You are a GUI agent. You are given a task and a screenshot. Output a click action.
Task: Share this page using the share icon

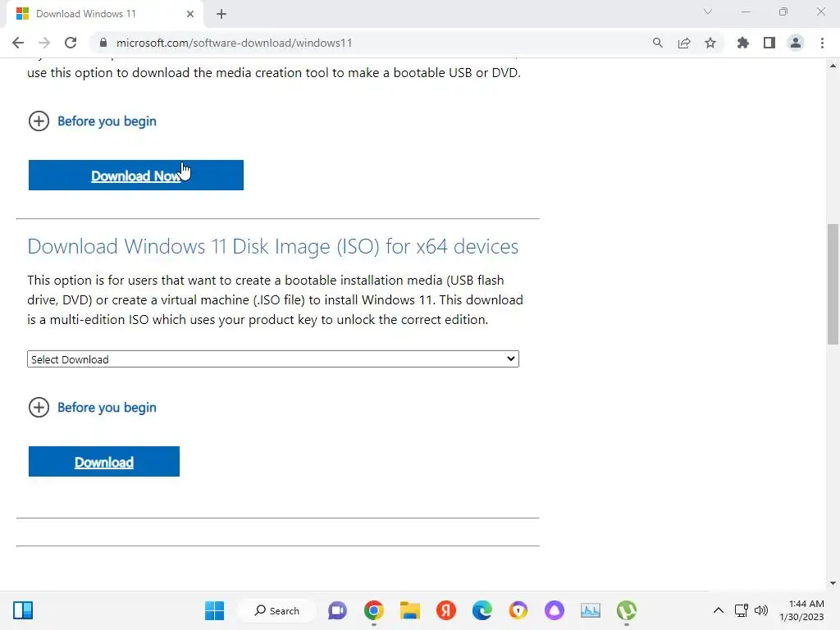click(683, 43)
